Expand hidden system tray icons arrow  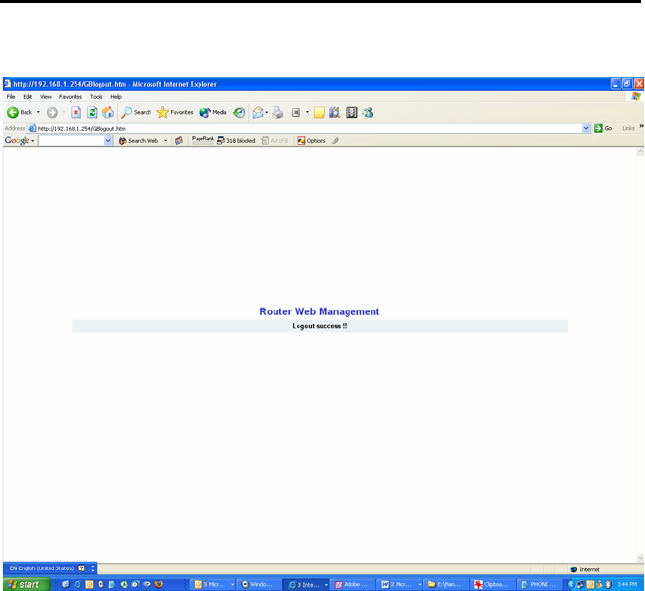[x=571, y=584]
